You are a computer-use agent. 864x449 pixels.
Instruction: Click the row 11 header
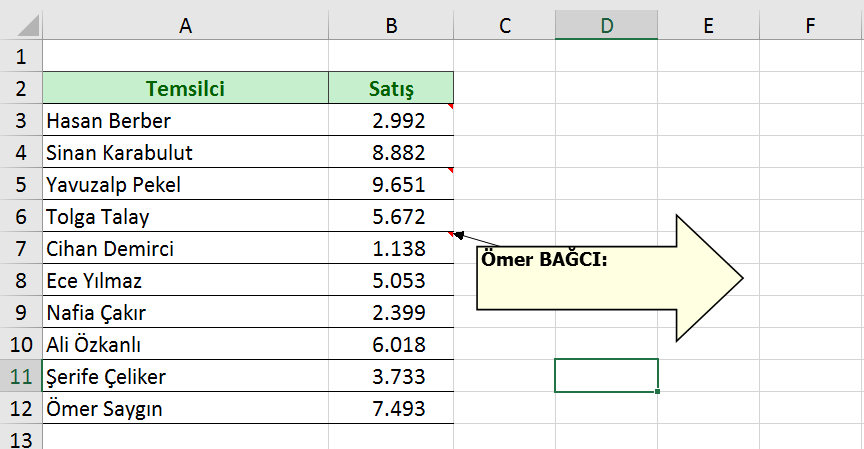(x=20, y=377)
